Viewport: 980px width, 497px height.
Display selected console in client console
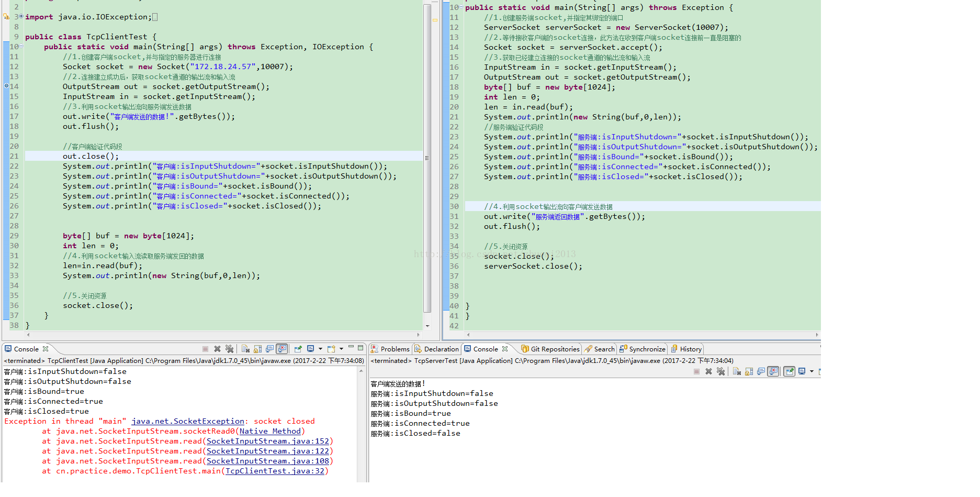[x=311, y=349]
